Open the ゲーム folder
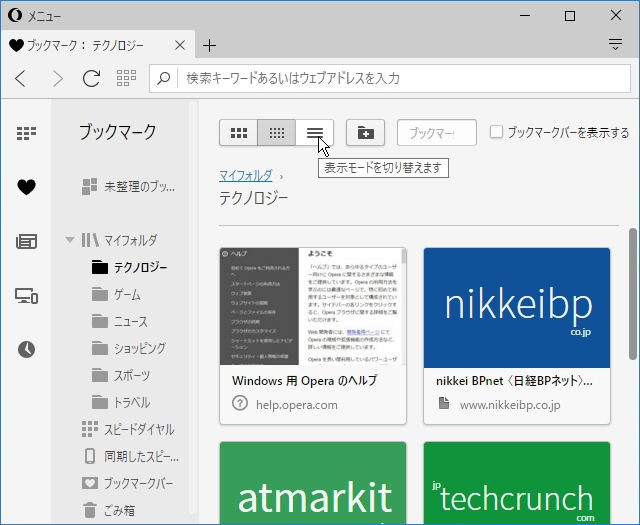The height and width of the screenshot is (525, 640). tap(117, 294)
